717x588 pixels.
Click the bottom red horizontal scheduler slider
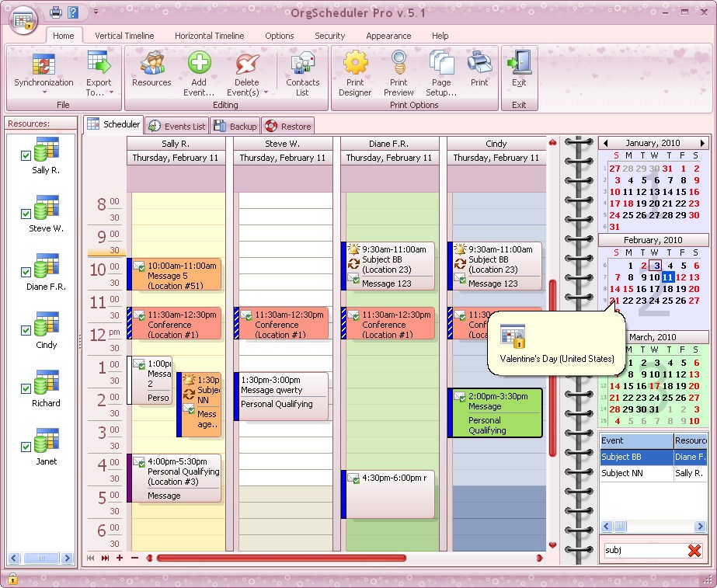pyautogui.click(x=281, y=558)
